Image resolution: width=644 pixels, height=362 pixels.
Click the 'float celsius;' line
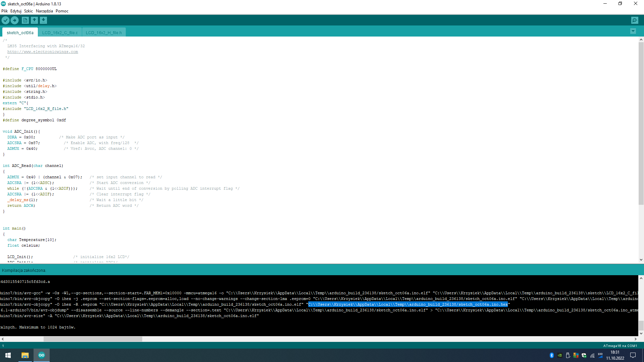pos(23,245)
